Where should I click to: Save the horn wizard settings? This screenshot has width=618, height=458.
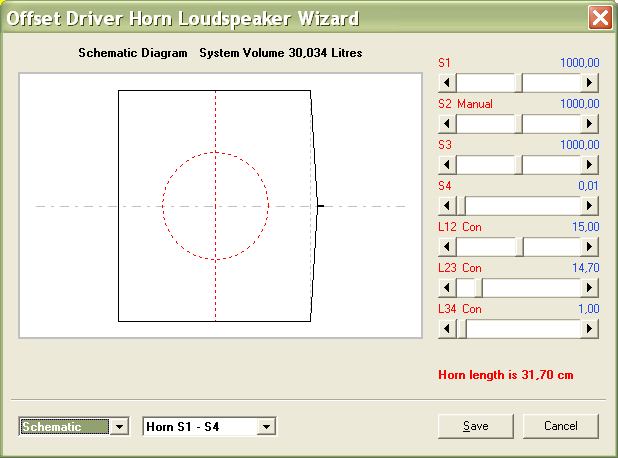coord(476,426)
